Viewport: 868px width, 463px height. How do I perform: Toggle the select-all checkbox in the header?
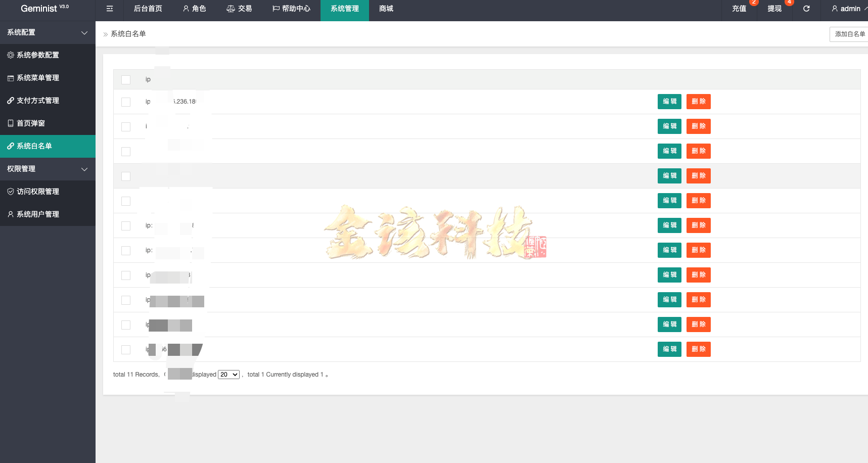point(126,79)
